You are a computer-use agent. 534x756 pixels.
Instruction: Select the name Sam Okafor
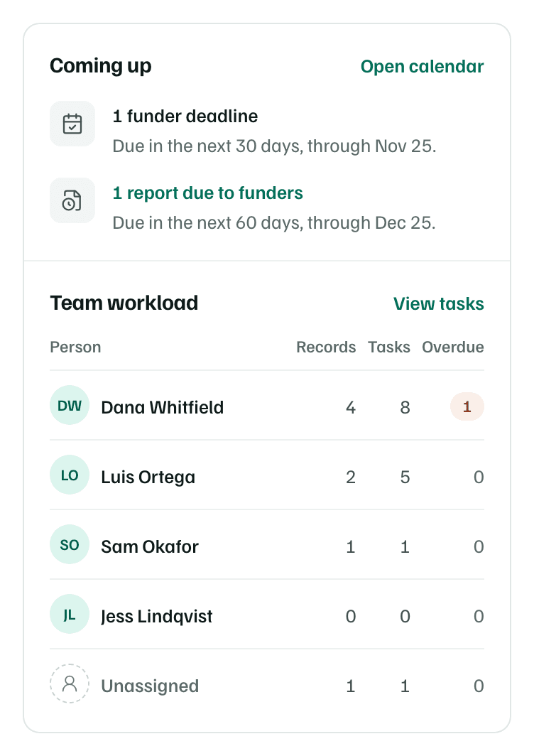[150, 547]
